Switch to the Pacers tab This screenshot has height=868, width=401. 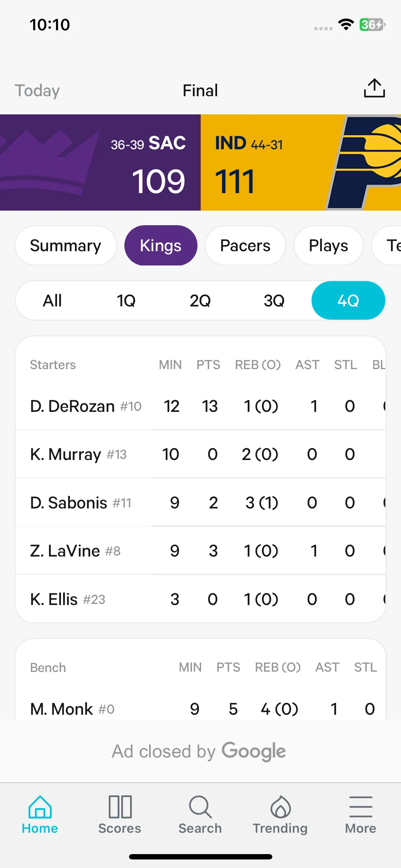coord(245,246)
